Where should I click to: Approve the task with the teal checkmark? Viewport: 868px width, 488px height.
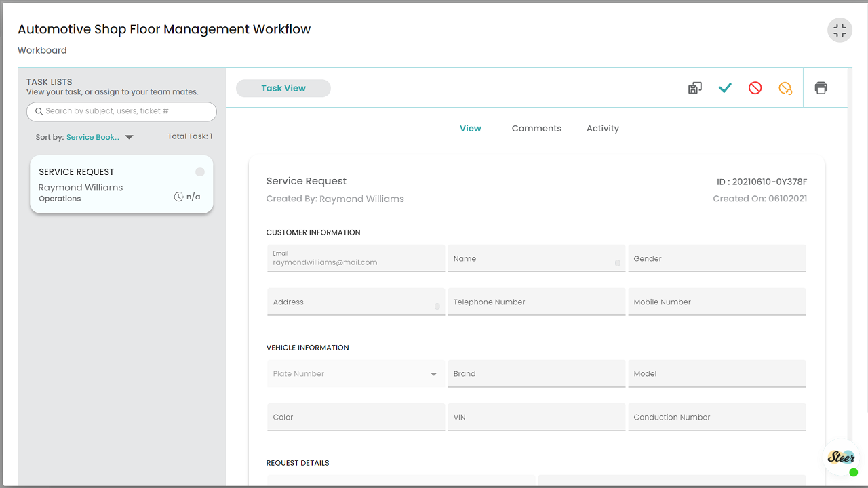[x=725, y=88]
